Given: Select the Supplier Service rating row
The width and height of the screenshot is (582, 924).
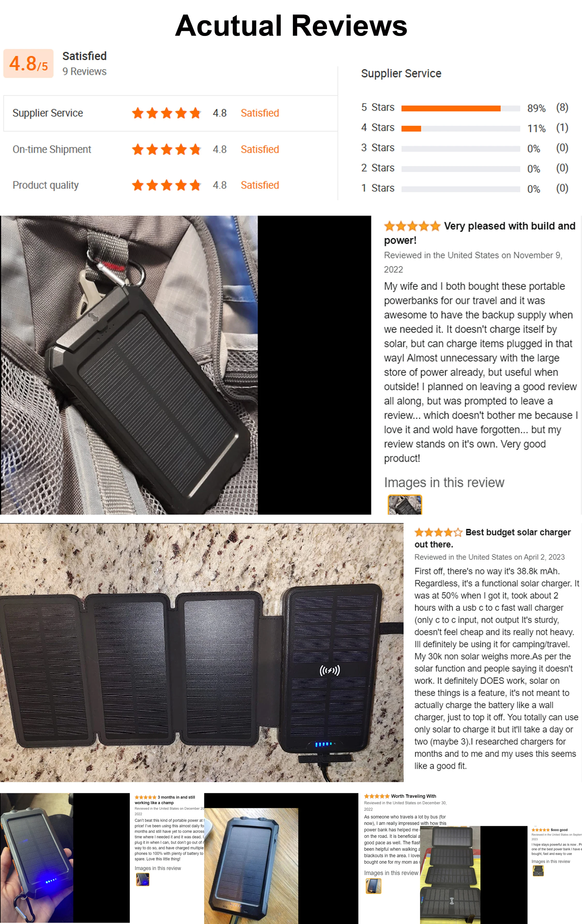Looking at the screenshot, I should pos(171,113).
